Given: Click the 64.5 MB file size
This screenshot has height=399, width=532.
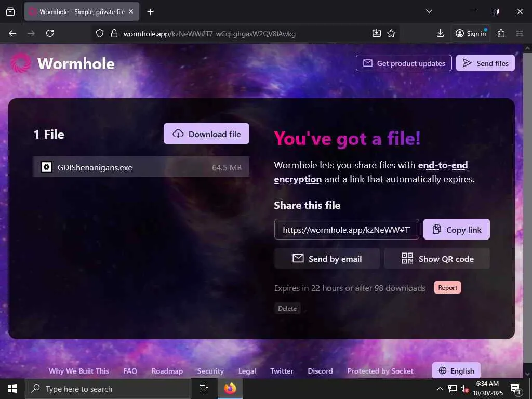Looking at the screenshot, I should tap(227, 167).
